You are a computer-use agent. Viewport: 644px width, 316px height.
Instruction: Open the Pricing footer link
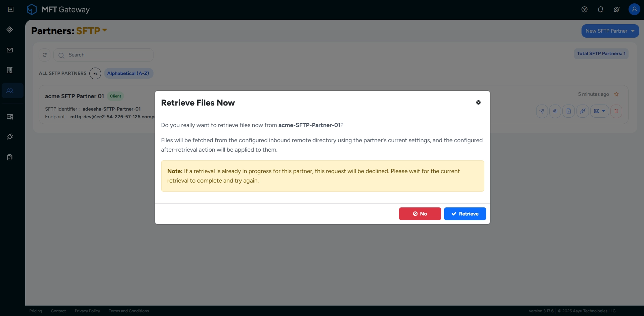point(36,311)
